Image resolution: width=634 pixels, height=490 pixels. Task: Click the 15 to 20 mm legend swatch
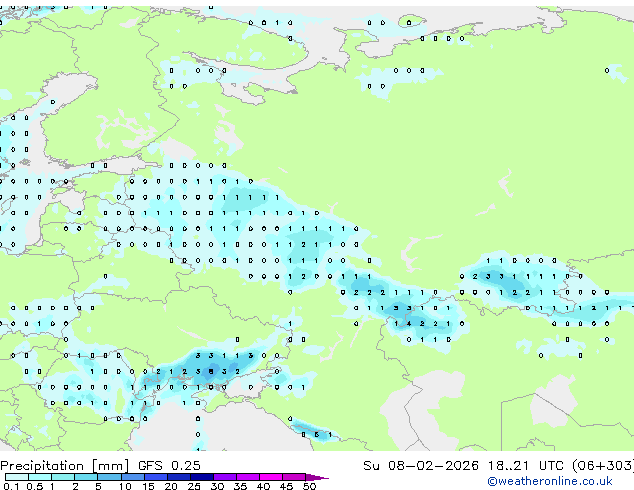(x=155, y=477)
